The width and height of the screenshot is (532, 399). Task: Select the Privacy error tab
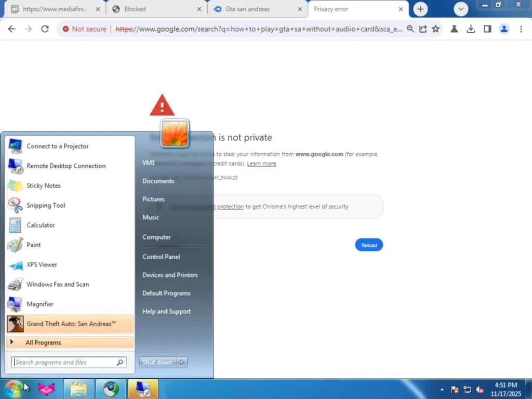(x=358, y=9)
